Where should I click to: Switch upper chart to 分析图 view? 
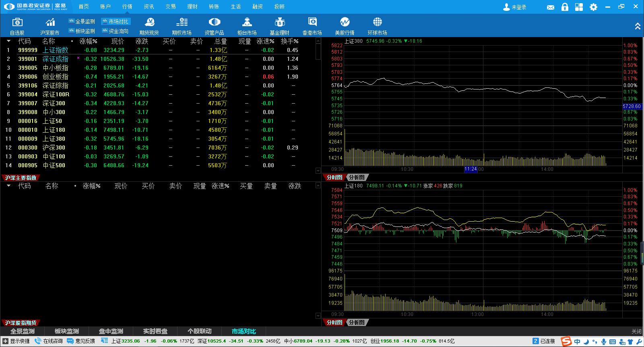357,177
